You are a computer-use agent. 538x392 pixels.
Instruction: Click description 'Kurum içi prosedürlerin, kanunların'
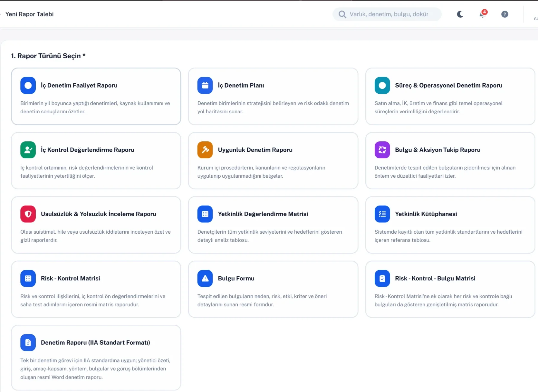(261, 172)
